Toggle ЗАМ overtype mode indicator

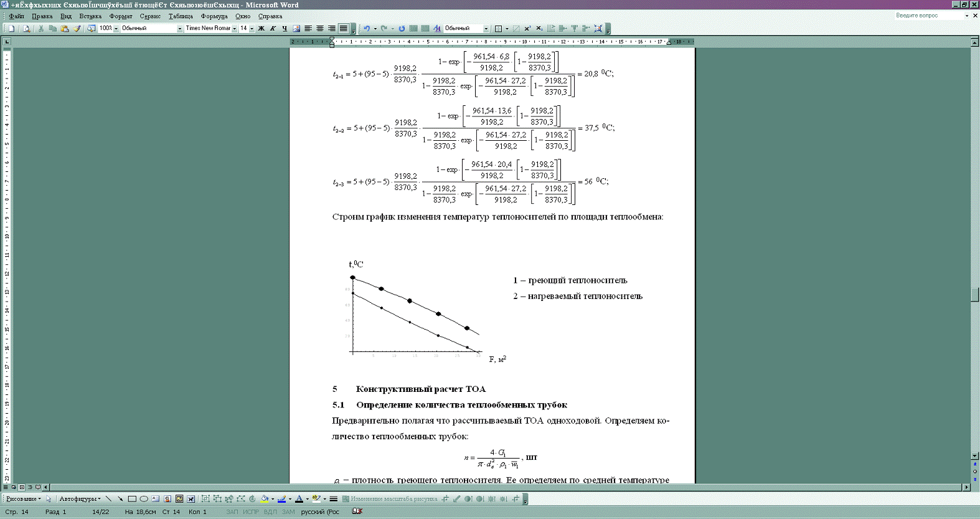[x=288, y=512]
